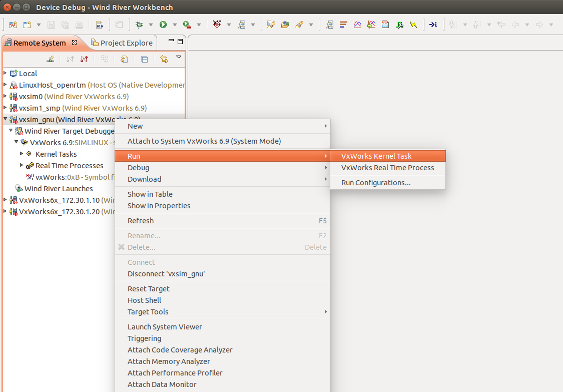Click the horizontal bars profiler icon
Screen dimensions: 563x392
coord(343,25)
